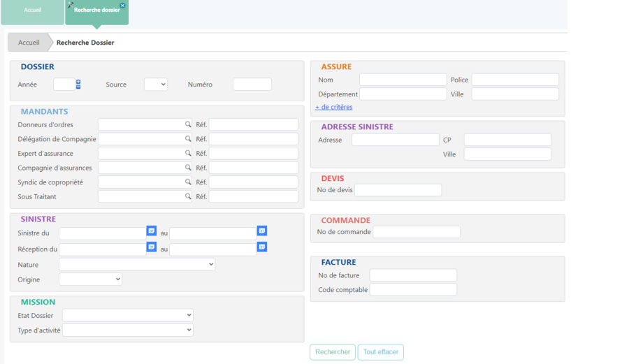
Task: Click search magnifier in Expert d'assurance field
Action: click(187, 153)
